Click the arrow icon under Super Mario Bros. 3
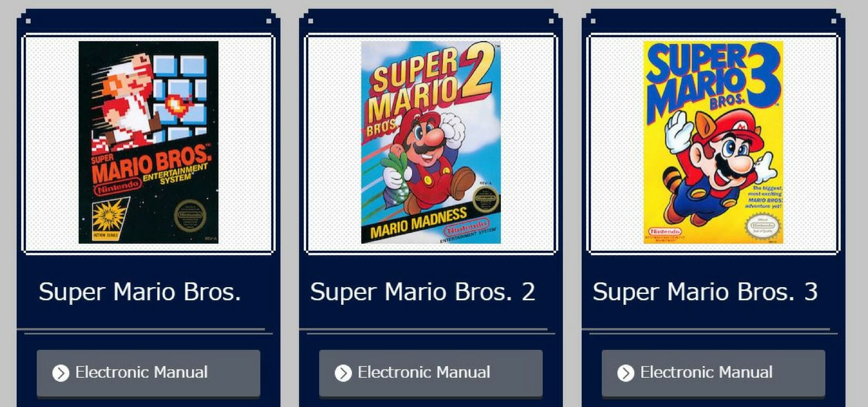The image size is (868, 407). (x=626, y=373)
